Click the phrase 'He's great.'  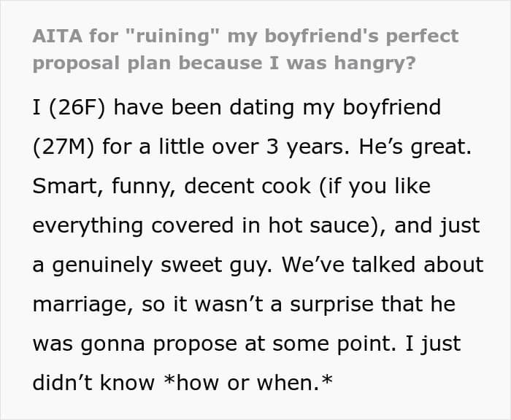click(415, 147)
